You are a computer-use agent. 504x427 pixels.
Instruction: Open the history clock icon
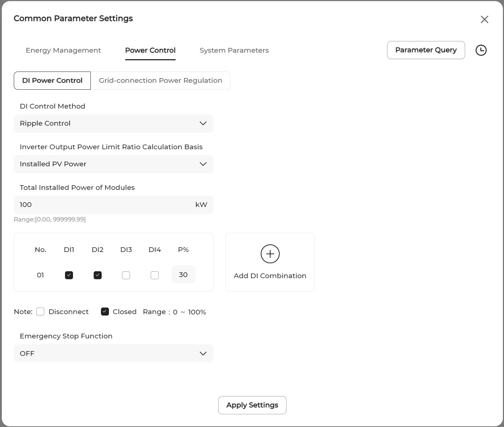pyautogui.click(x=481, y=50)
